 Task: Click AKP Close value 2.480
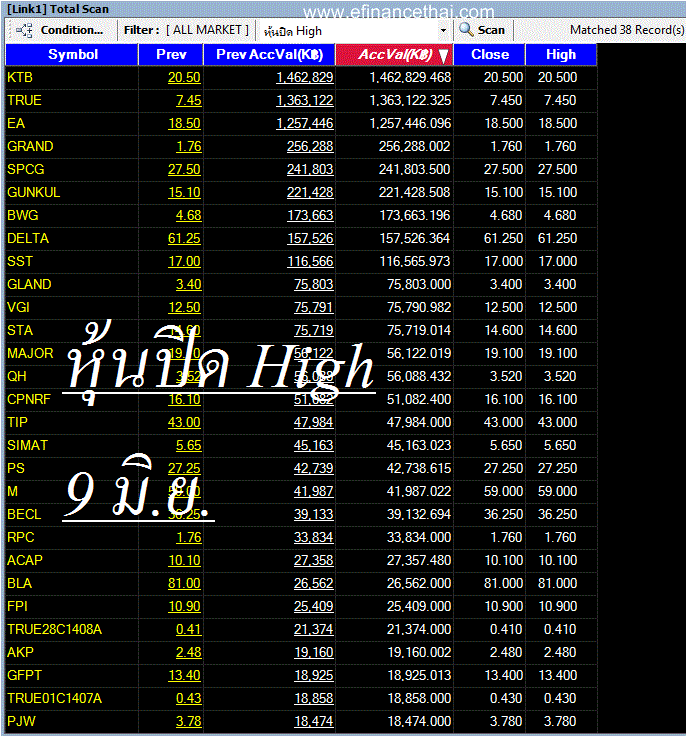pos(506,652)
